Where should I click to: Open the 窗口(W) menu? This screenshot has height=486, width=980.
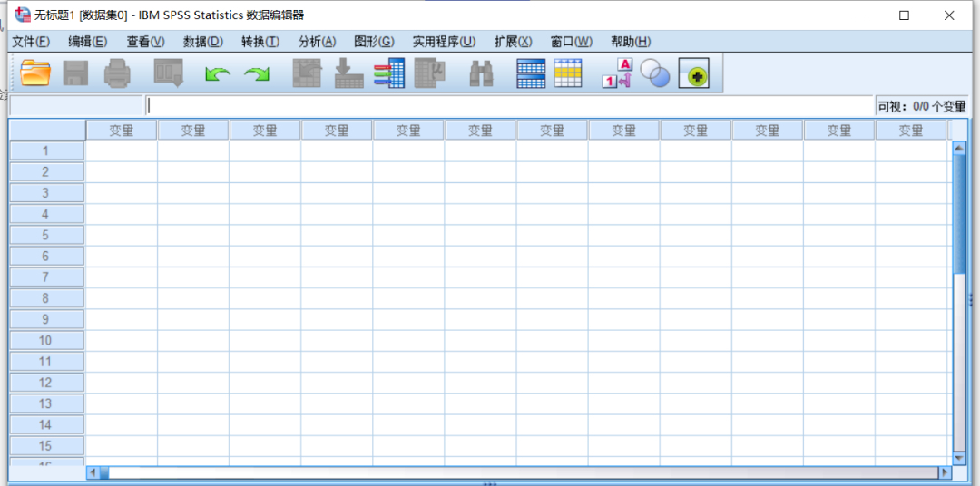click(572, 42)
